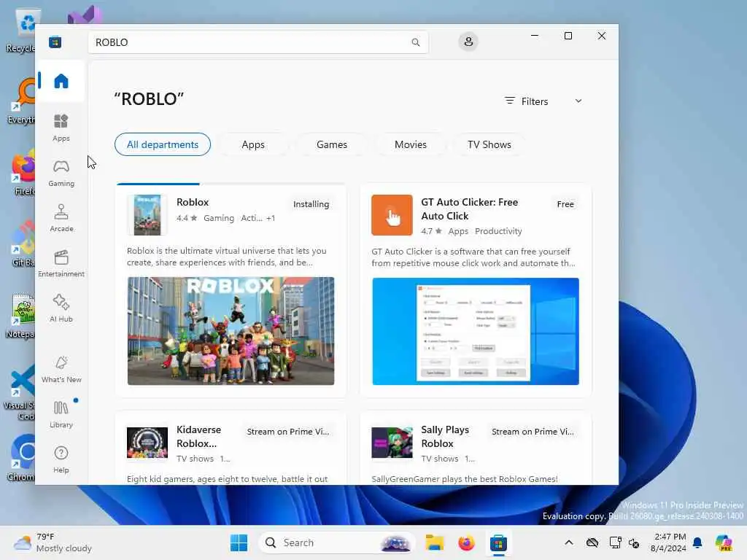747x560 pixels.
Task: Click the Productivity category text
Action: [498, 231]
